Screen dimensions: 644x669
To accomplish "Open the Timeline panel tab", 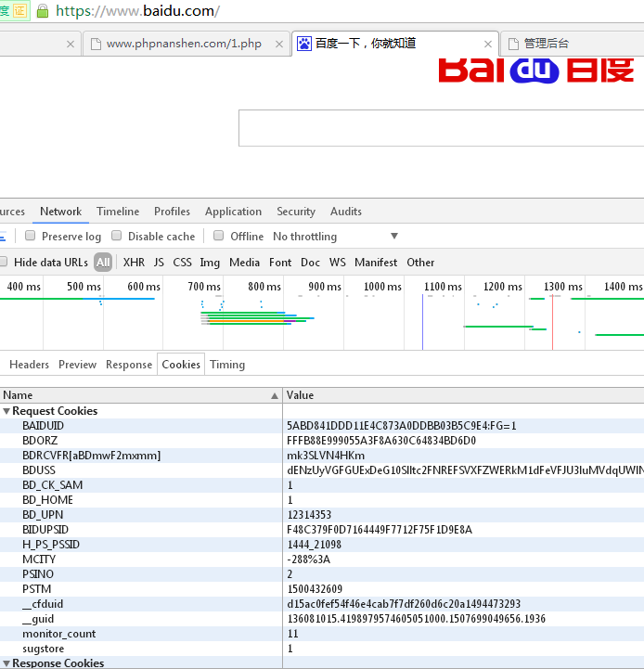I will 118,212.
